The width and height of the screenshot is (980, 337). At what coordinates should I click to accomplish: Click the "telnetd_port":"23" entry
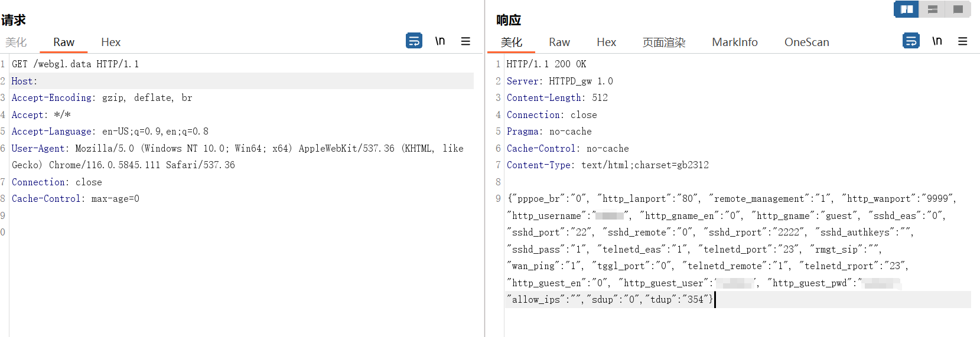748,249
